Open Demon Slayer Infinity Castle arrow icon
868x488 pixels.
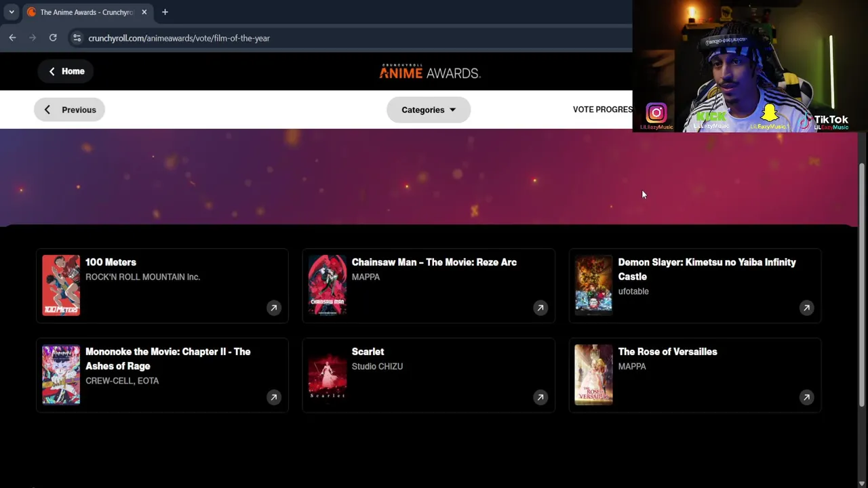point(806,308)
